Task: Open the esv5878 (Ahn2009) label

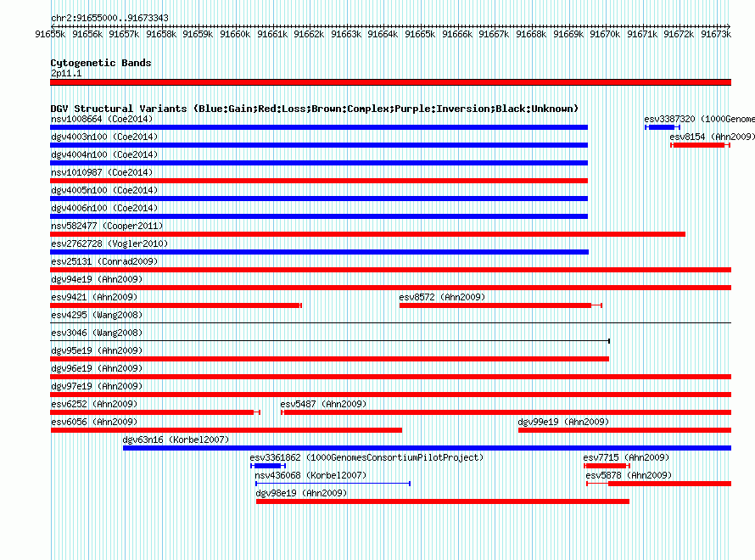Action: click(x=629, y=475)
